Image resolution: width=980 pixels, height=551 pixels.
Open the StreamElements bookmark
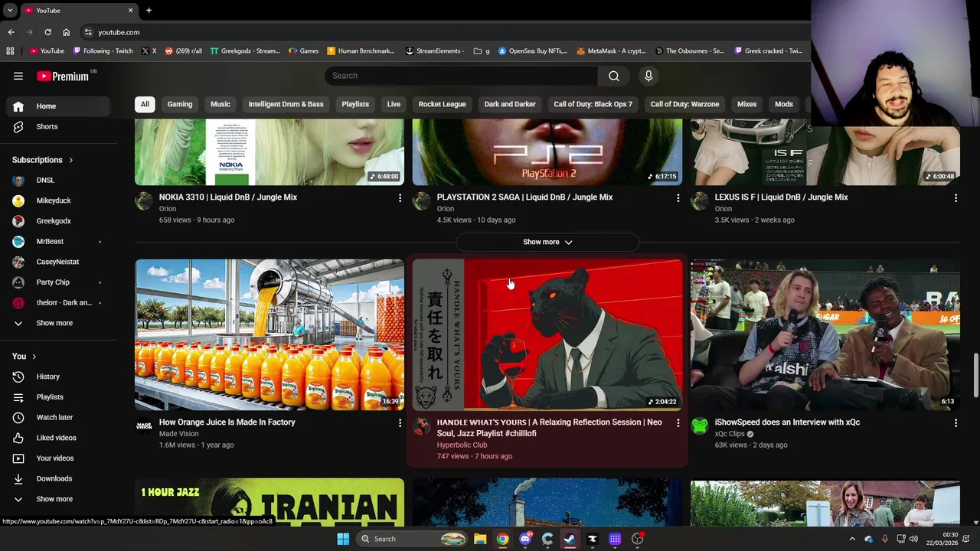[435, 51]
